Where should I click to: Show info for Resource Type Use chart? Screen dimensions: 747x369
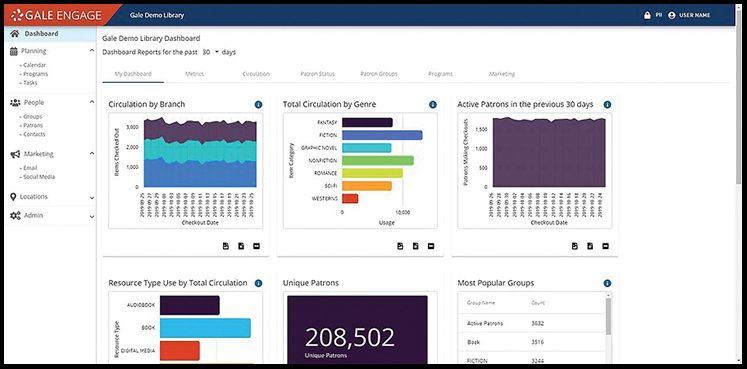(x=258, y=283)
